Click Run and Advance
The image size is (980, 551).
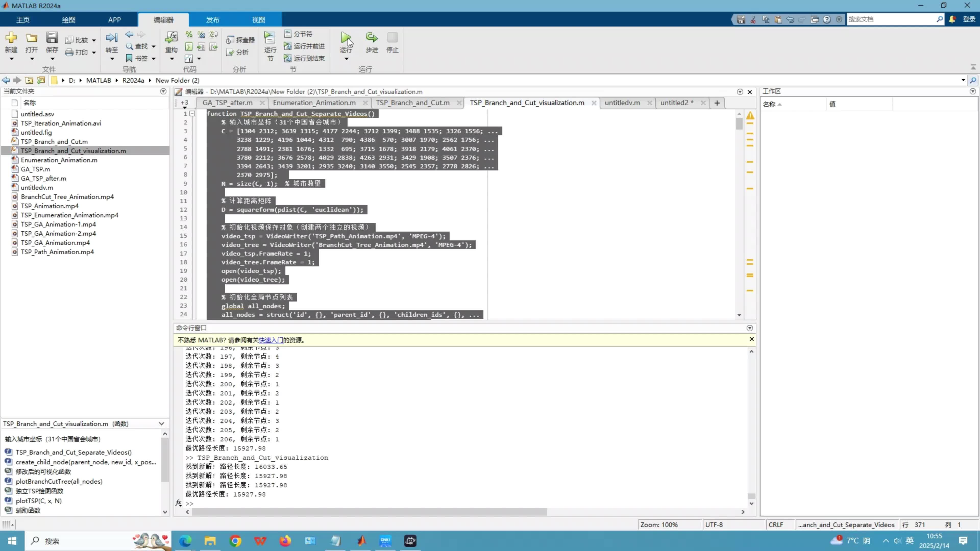(x=304, y=46)
